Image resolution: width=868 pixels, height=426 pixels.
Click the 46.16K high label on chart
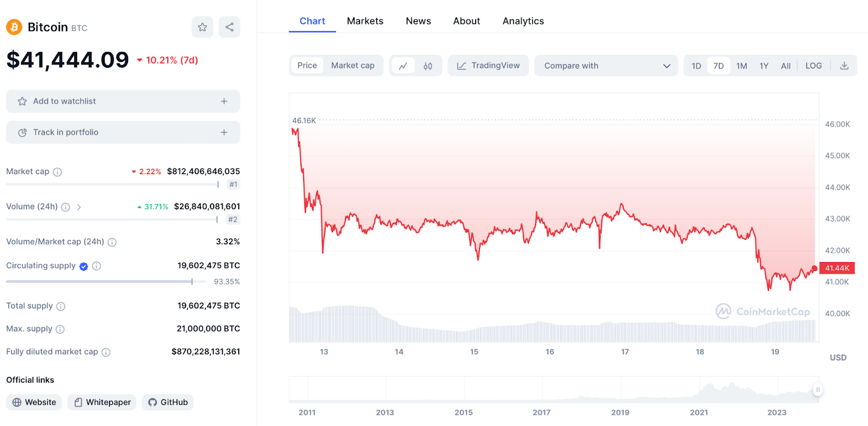304,120
